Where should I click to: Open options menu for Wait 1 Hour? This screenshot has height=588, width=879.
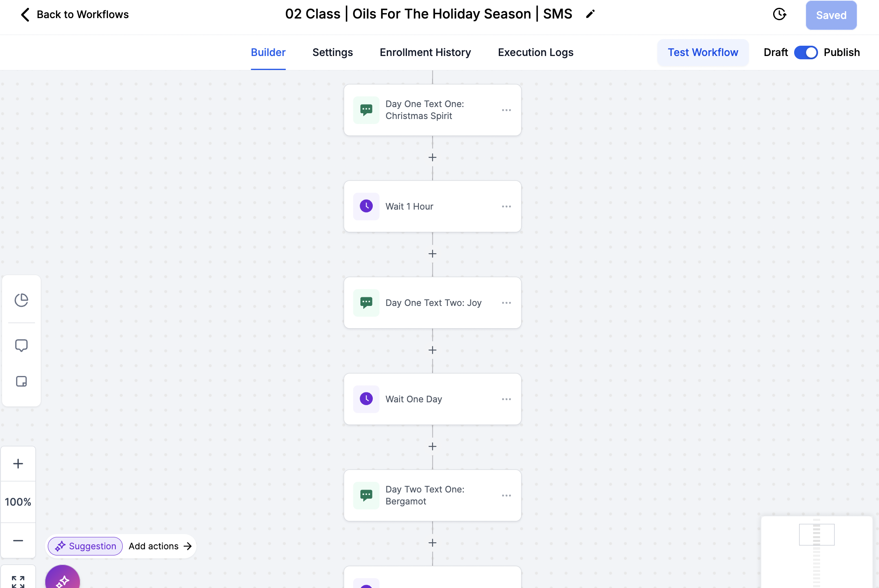(506, 206)
